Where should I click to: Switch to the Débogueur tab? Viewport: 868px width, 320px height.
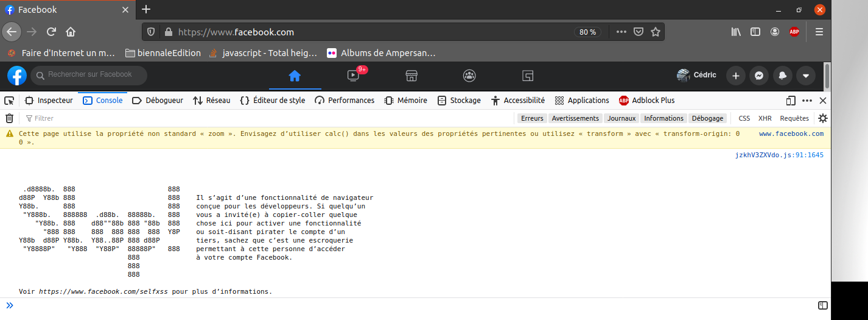158,101
